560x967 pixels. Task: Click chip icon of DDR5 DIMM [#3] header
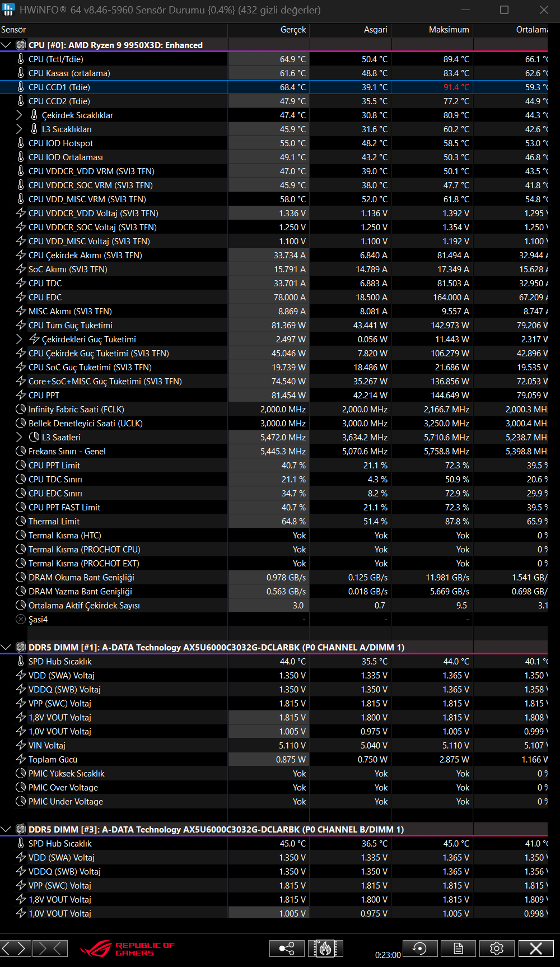point(21,829)
